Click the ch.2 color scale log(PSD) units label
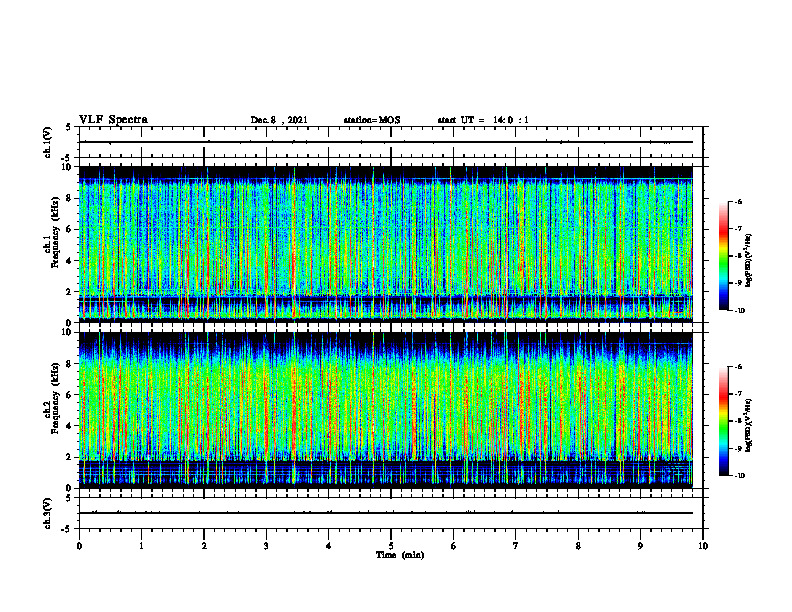Screen dimensions: 792x612 749,425
